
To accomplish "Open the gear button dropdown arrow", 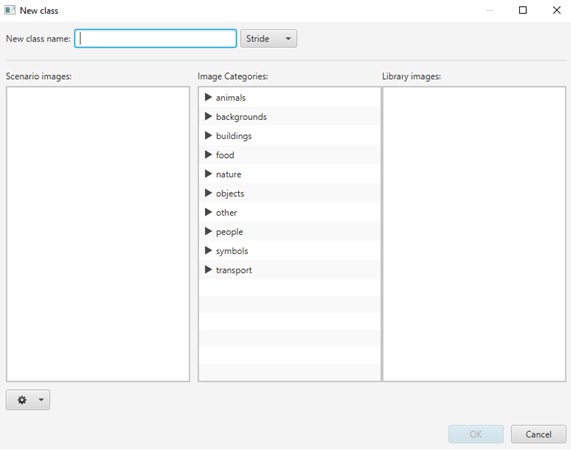I will (x=41, y=400).
